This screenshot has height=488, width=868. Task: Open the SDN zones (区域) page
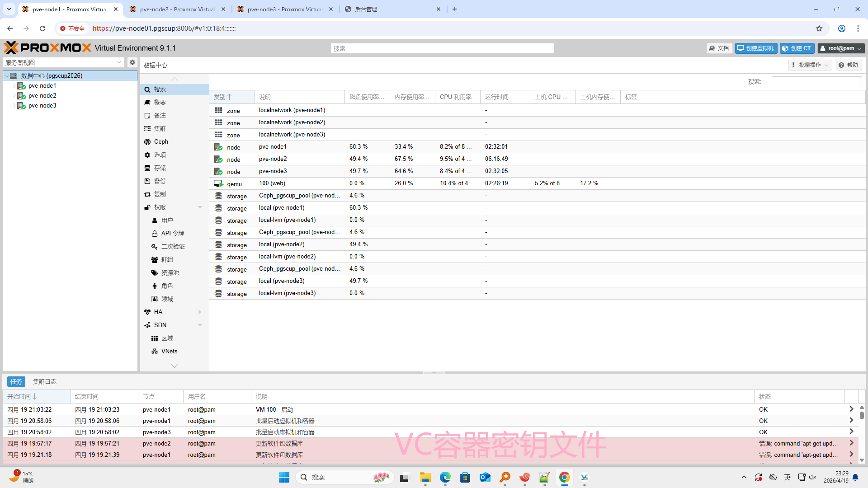[x=167, y=338]
